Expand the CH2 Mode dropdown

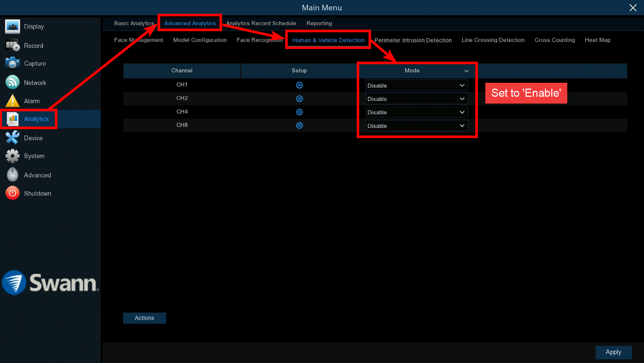416,99
